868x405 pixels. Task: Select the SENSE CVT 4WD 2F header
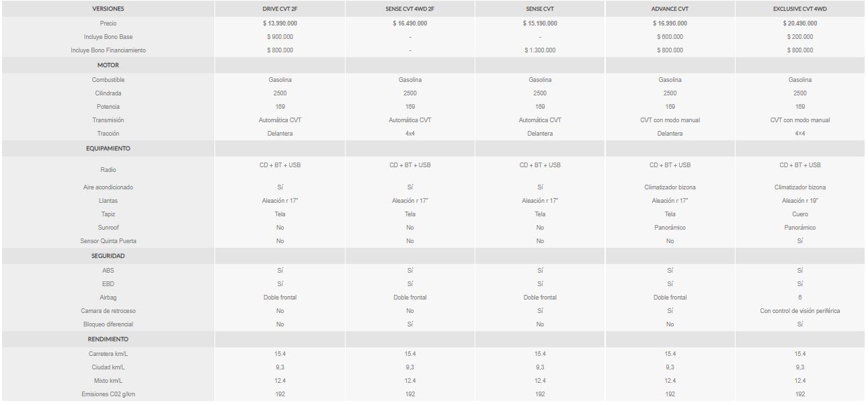pos(409,9)
